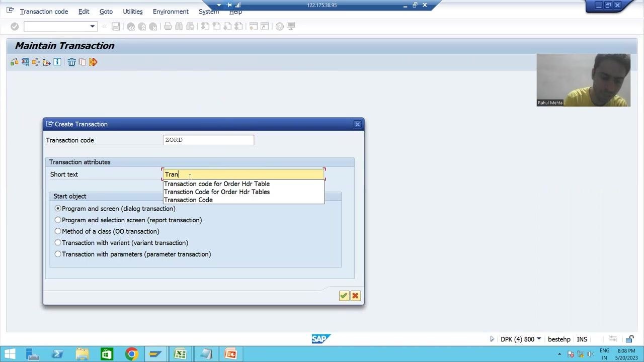Select Program and selection screen (report transaction)
Viewport: 644px width, 362px height.
tap(58, 220)
